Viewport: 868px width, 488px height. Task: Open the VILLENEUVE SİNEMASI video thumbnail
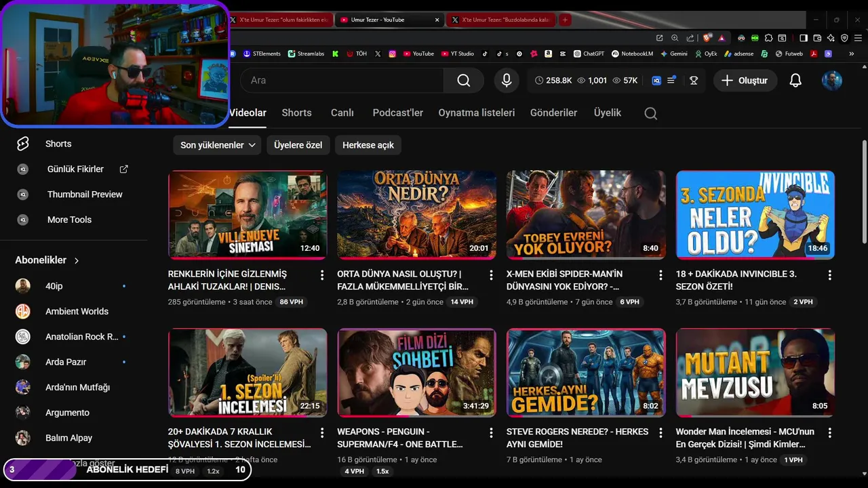(248, 215)
